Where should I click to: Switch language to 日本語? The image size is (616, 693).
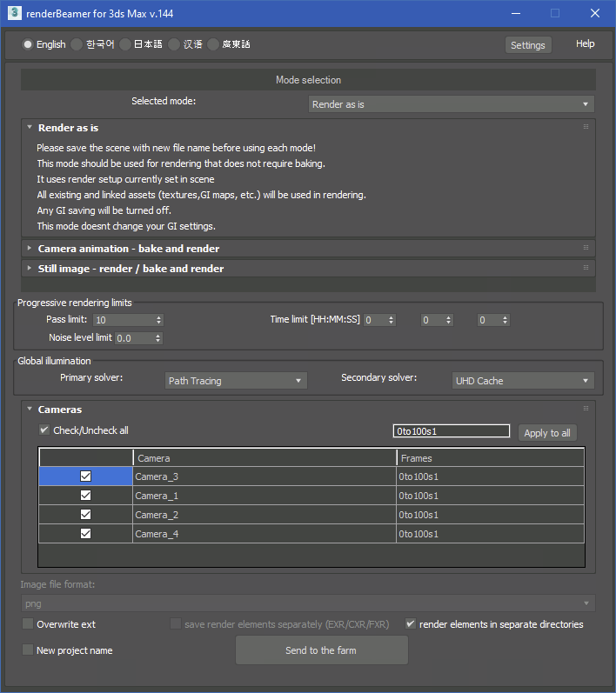(x=125, y=44)
